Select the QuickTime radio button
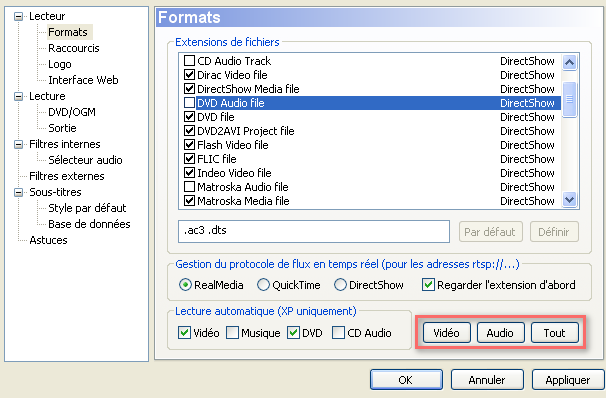The height and width of the screenshot is (398, 606). 263,285
